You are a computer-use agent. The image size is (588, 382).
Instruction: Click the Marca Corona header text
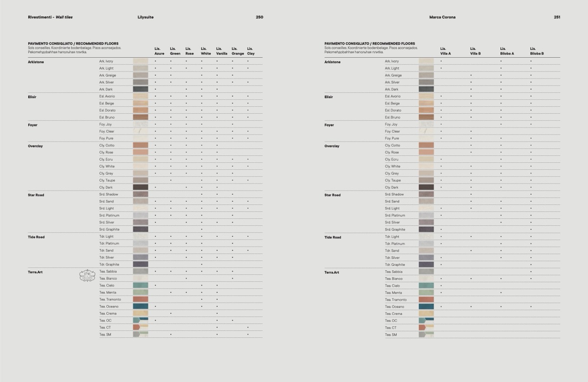coord(442,17)
